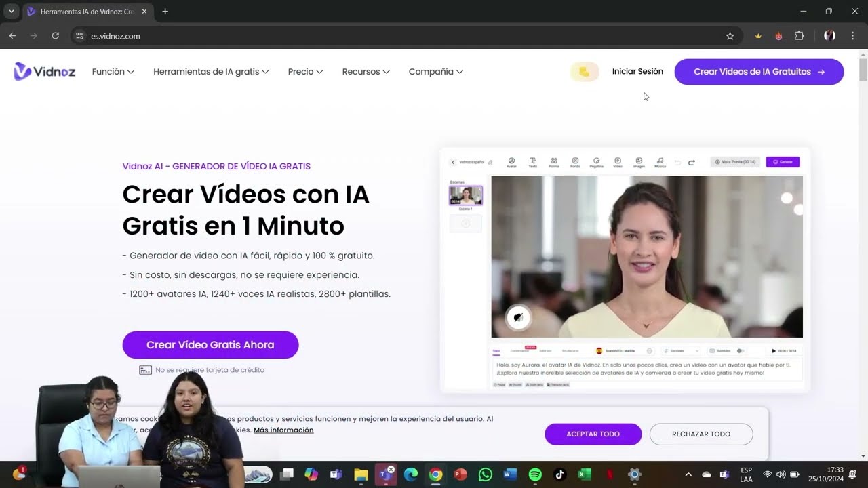
Task: Click the Avatar tool in the editor preview
Action: click(511, 162)
